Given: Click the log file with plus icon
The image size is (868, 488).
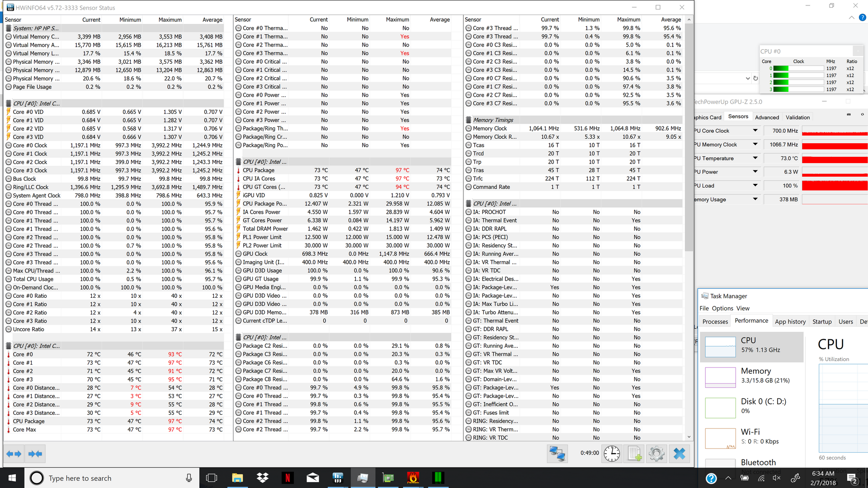Looking at the screenshot, I should point(634,454).
